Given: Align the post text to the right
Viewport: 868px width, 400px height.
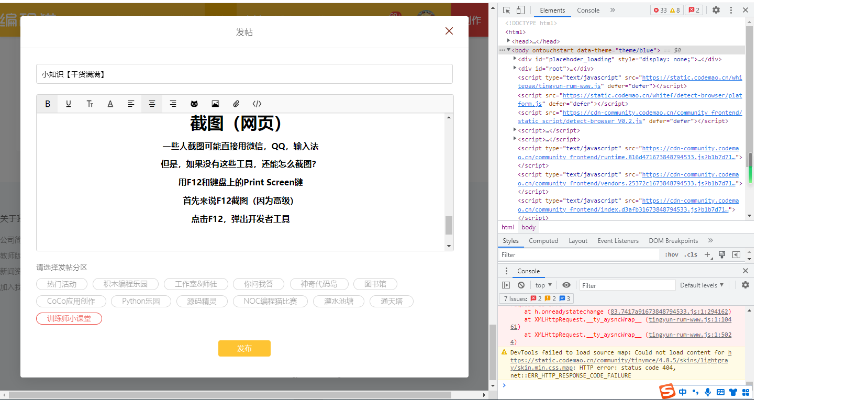Looking at the screenshot, I should [x=173, y=104].
